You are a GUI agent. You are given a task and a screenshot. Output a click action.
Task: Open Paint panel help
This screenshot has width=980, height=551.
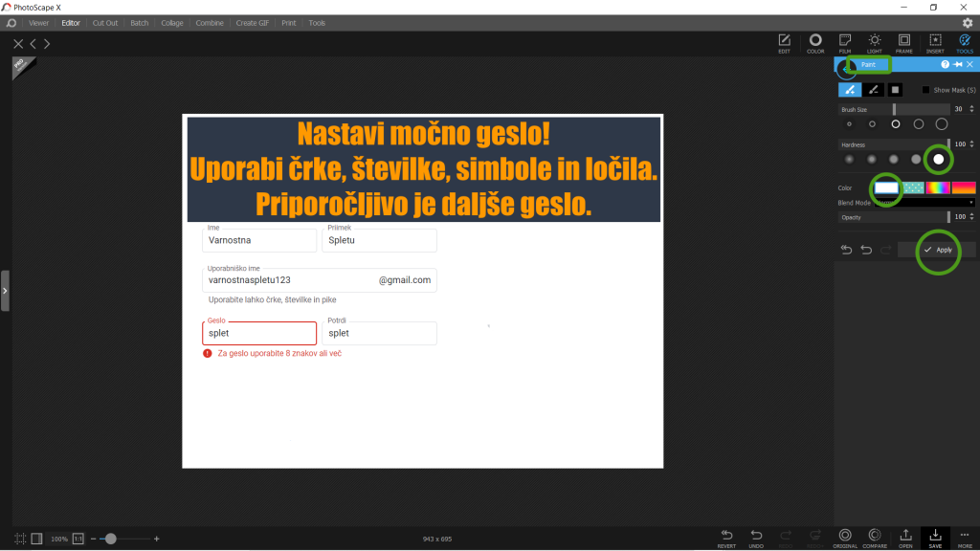pos(945,64)
